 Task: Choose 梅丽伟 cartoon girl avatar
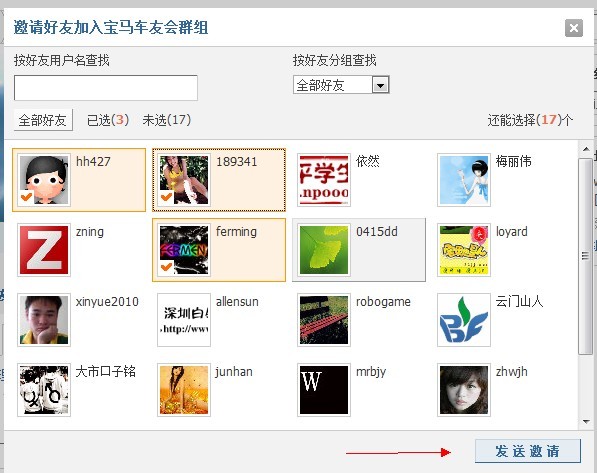pos(464,180)
